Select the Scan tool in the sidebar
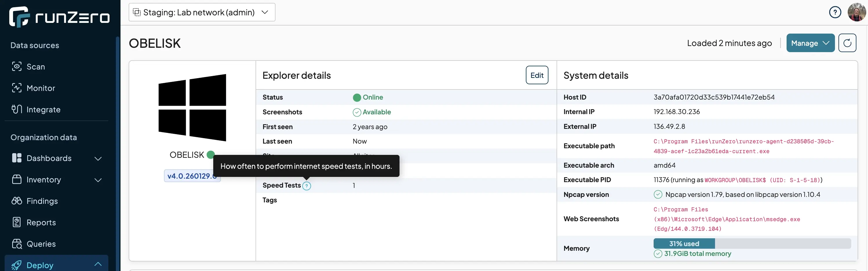868x271 pixels. pos(35,66)
